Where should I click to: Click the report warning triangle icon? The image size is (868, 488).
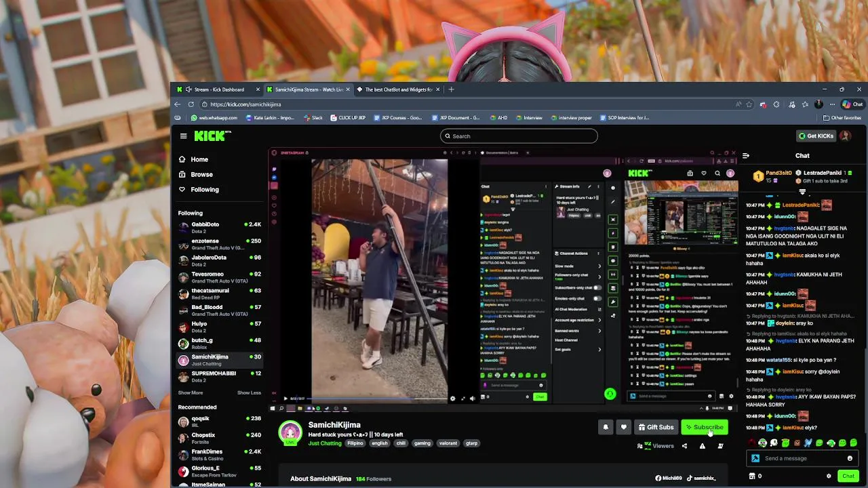(702, 446)
